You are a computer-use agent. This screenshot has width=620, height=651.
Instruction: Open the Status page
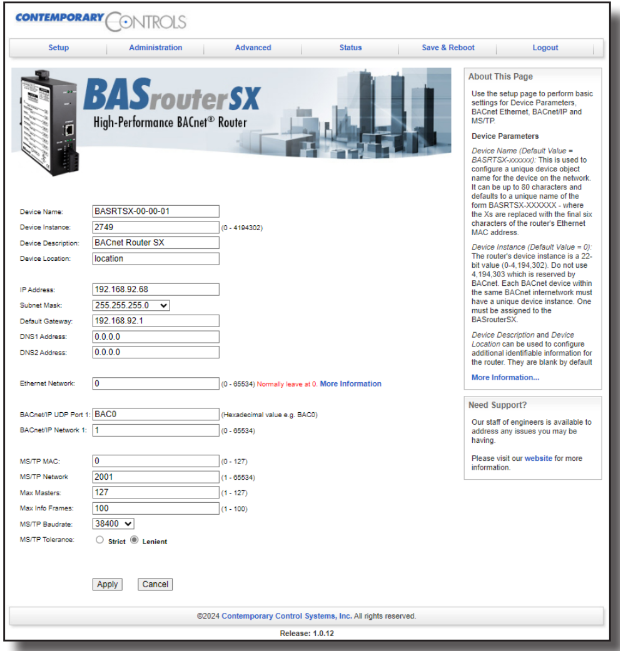click(x=350, y=48)
